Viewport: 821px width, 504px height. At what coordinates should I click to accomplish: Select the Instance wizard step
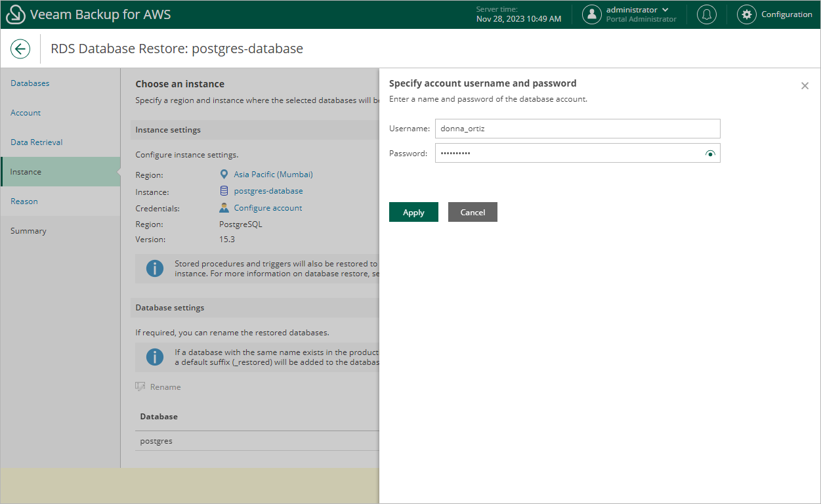click(60, 172)
